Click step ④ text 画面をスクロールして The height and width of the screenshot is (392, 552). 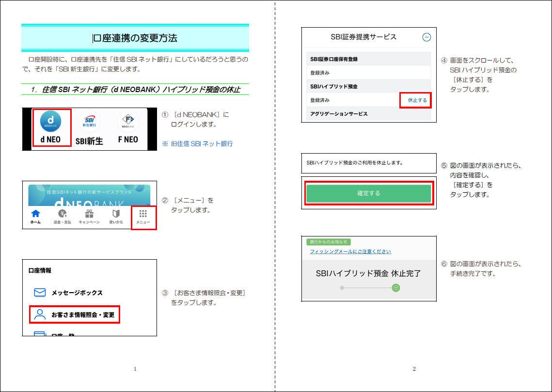pos(482,61)
